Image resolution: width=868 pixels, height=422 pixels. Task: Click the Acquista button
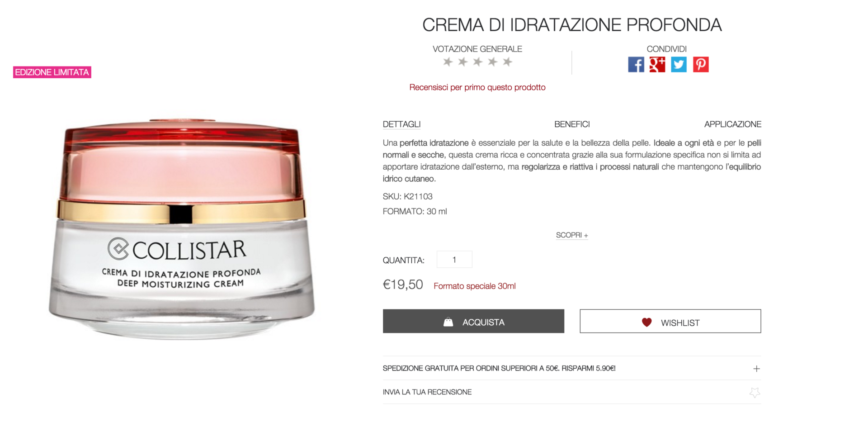click(473, 321)
